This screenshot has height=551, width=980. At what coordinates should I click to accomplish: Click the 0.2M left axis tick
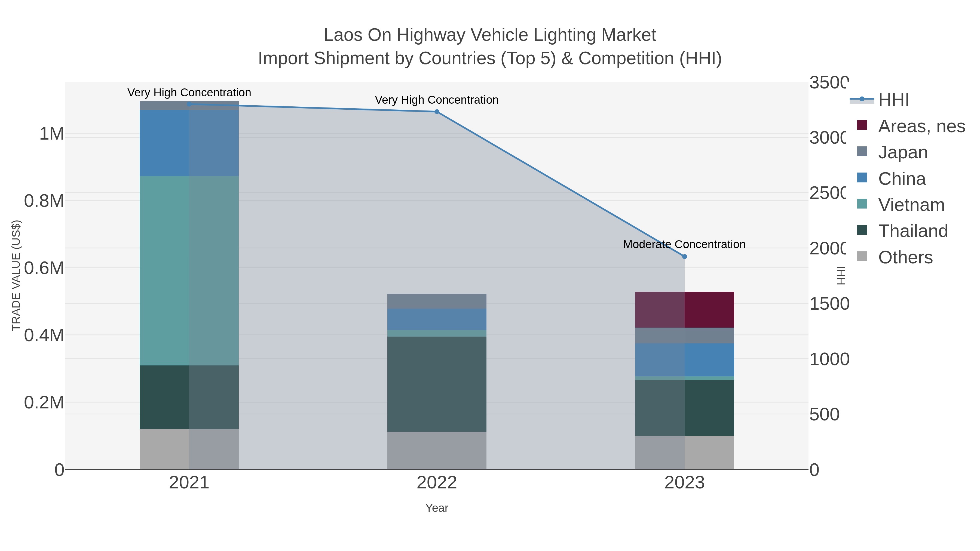pos(44,402)
